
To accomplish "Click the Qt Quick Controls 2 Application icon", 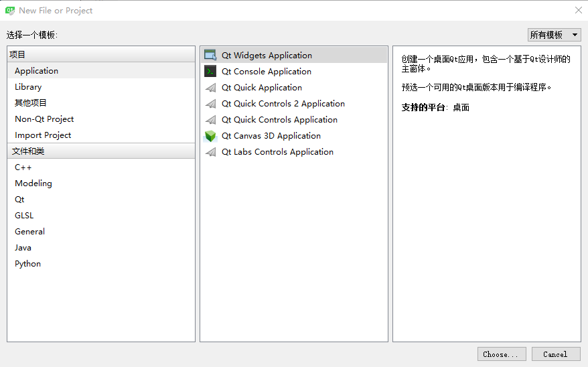I will point(210,103).
